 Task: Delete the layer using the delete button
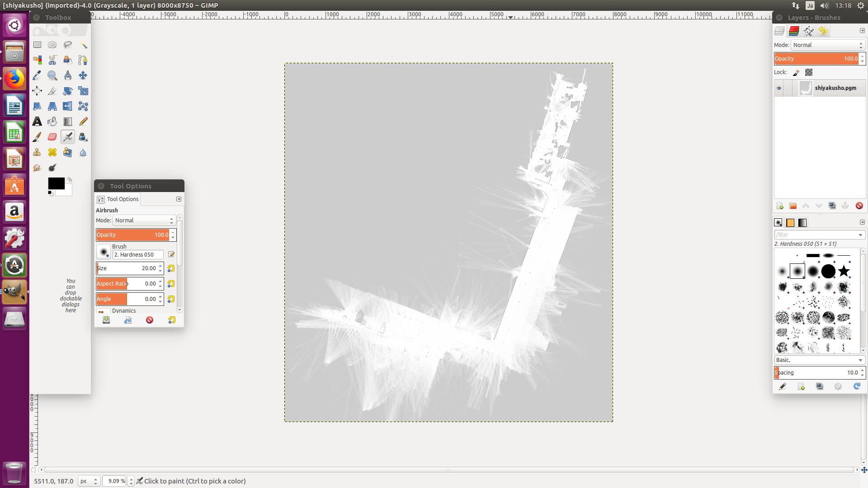859,206
